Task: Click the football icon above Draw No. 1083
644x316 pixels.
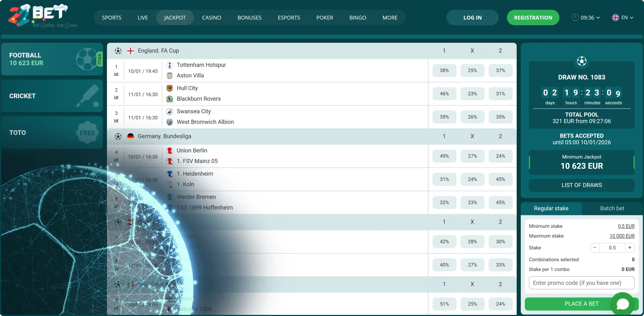Action: 582,61
